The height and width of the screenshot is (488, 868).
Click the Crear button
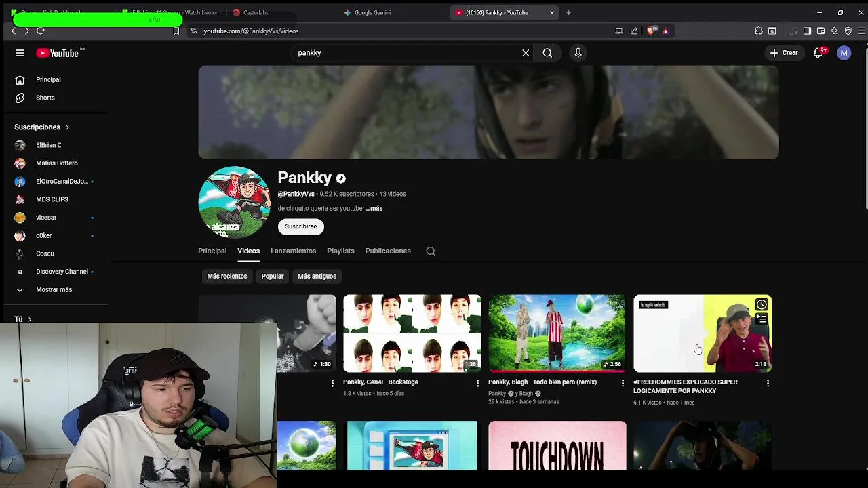coord(784,53)
